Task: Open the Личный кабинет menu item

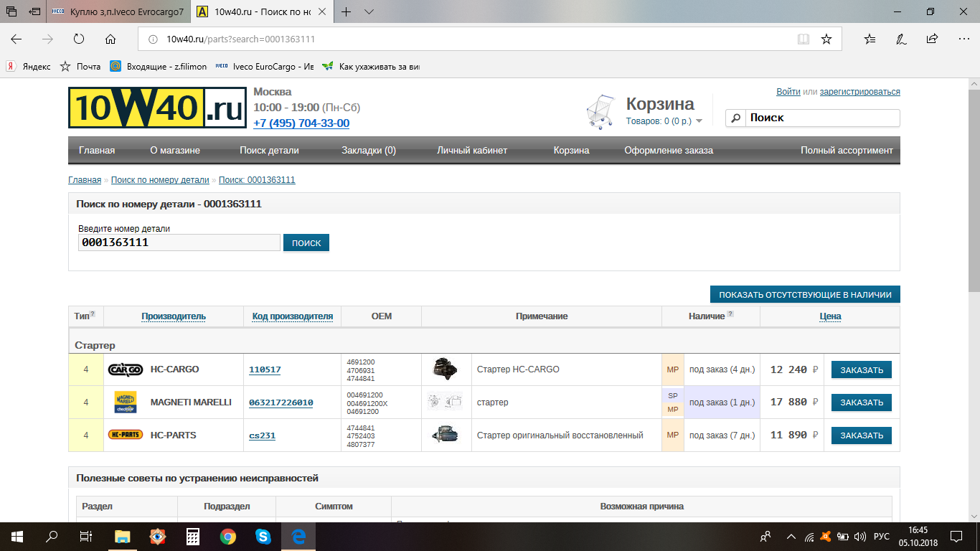Action: click(x=472, y=151)
